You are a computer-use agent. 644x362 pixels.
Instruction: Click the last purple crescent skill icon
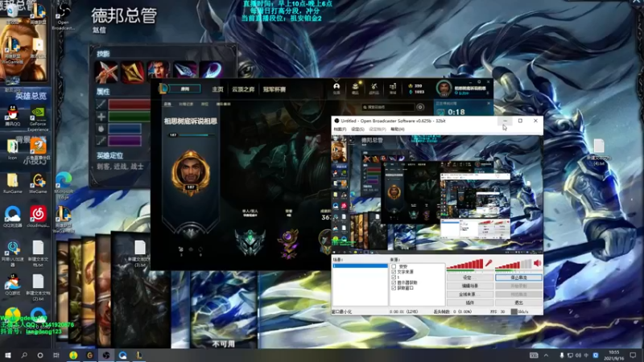211,71
